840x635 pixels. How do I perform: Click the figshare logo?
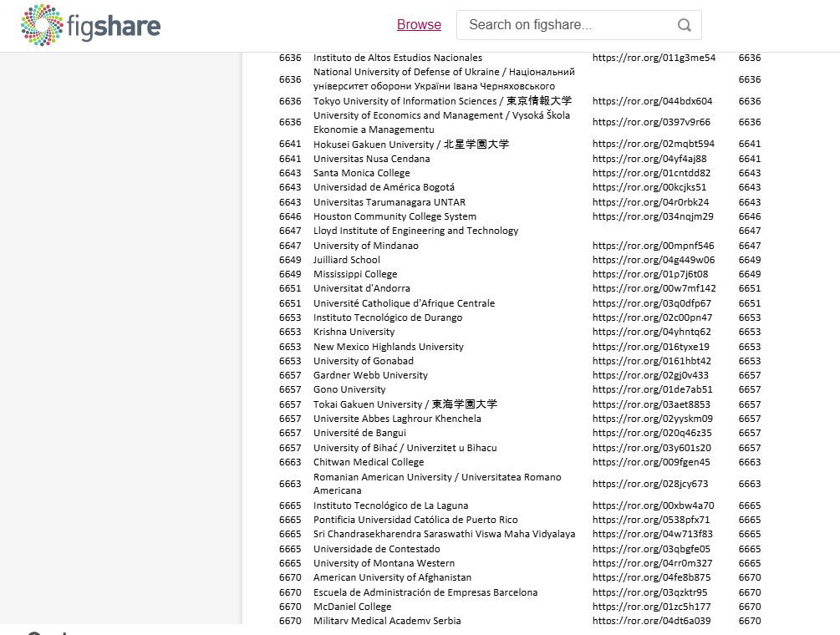[x=90, y=25]
